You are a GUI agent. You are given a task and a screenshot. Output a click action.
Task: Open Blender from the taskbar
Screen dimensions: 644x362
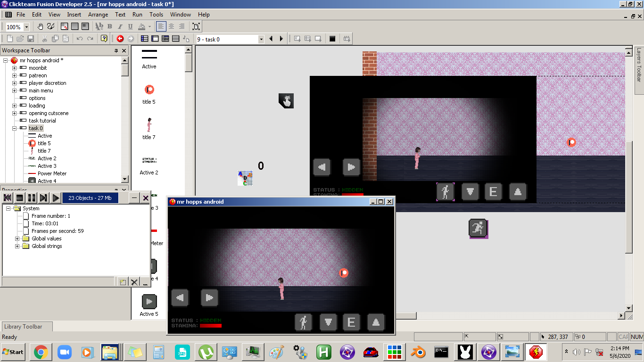click(418, 352)
